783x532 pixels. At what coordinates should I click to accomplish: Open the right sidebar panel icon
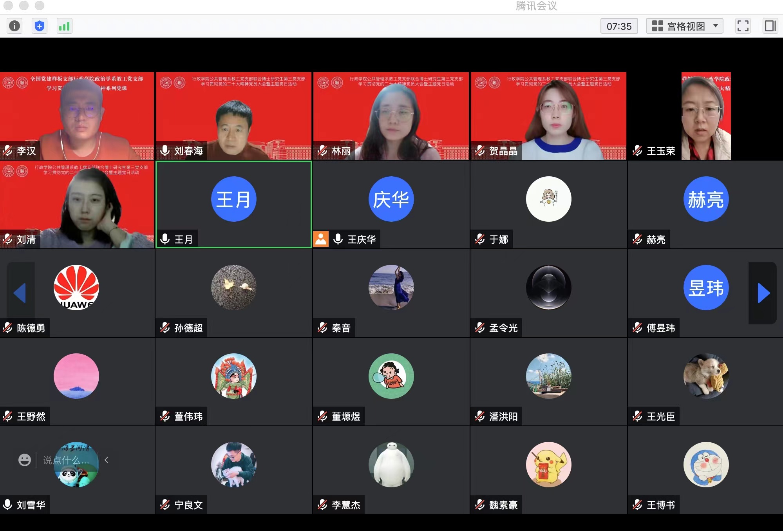(x=770, y=26)
